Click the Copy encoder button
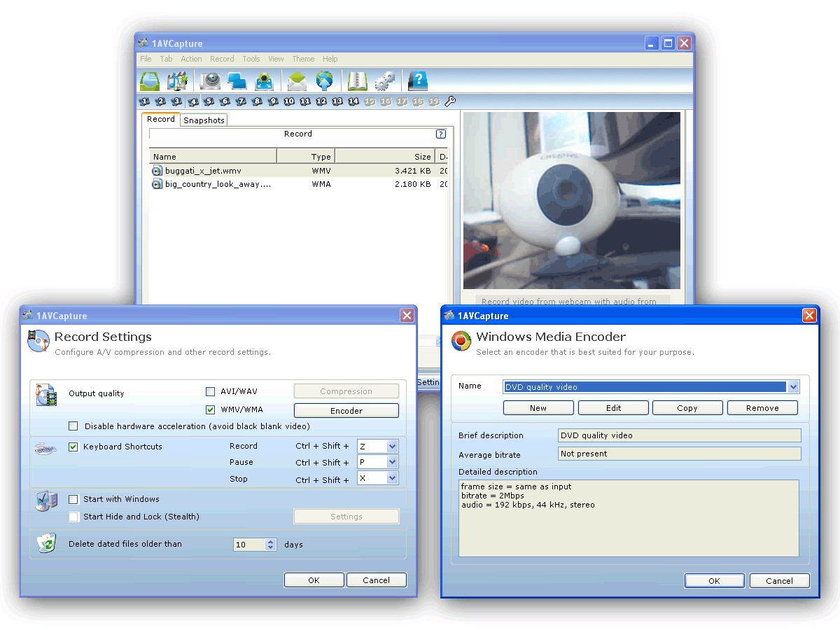840x630 pixels. click(x=687, y=408)
